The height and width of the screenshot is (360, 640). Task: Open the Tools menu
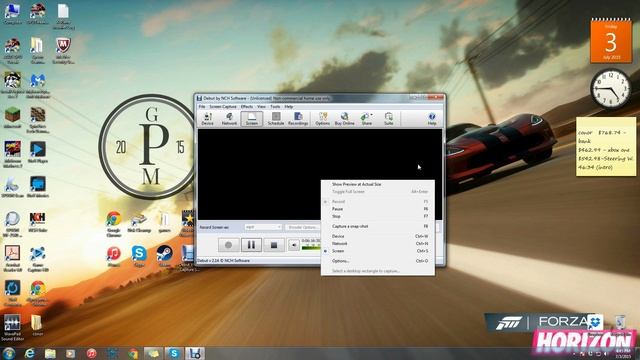click(x=275, y=107)
